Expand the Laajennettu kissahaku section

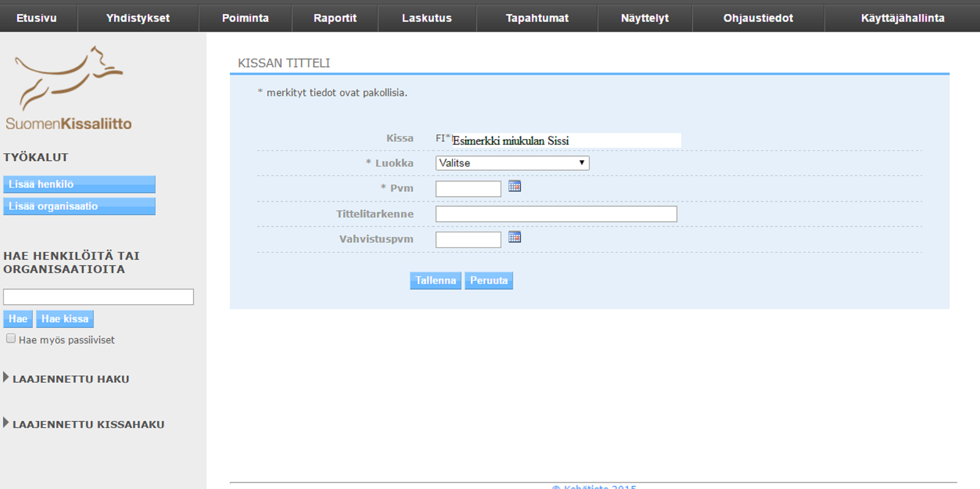(x=84, y=424)
